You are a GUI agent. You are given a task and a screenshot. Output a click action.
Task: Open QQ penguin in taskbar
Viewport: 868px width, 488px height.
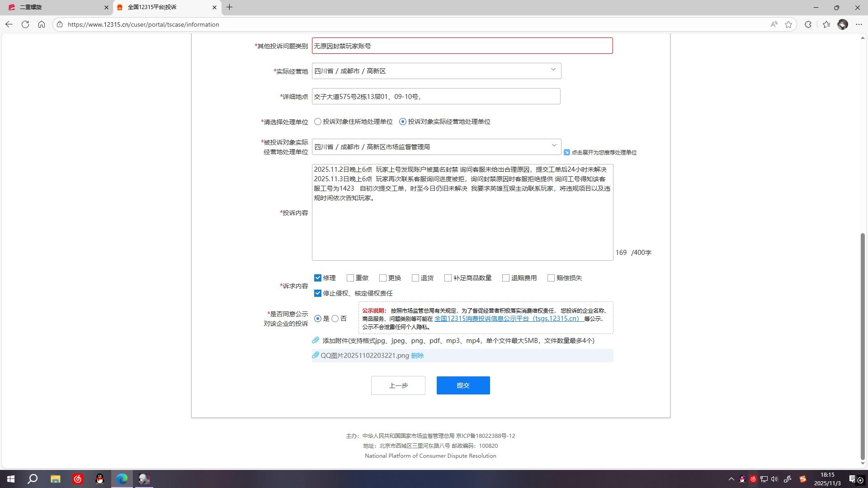(x=100, y=479)
